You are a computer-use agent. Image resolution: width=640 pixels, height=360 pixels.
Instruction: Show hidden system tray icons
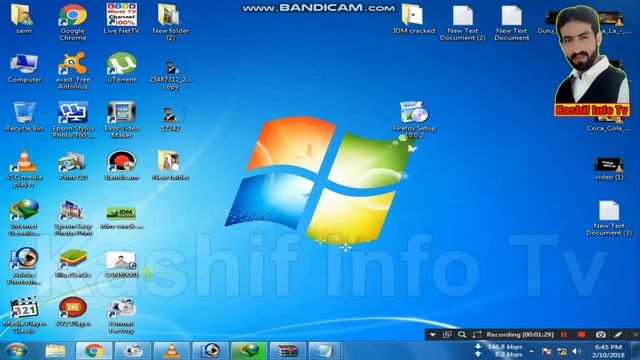click(531, 351)
